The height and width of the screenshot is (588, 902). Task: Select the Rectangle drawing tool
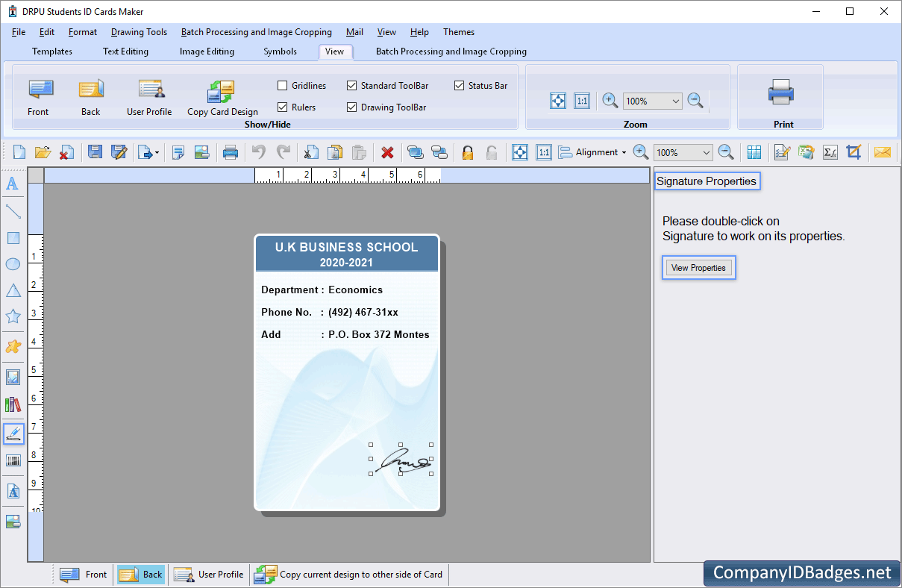click(13, 237)
